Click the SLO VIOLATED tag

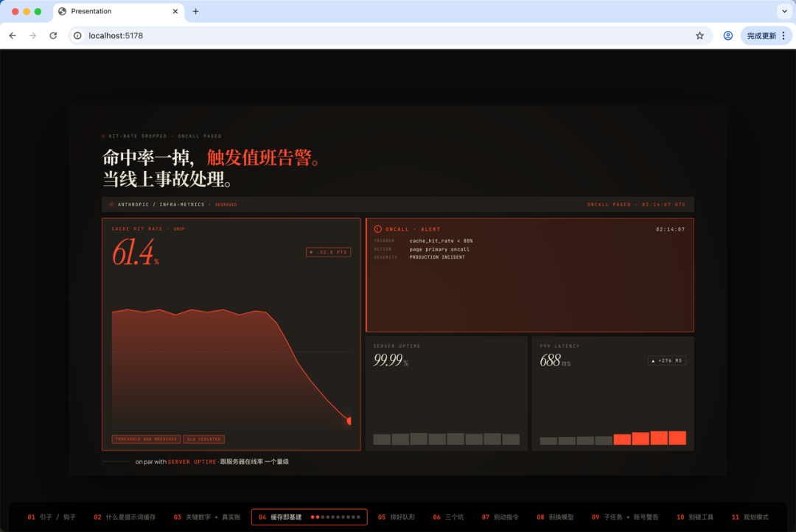[204, 439]
